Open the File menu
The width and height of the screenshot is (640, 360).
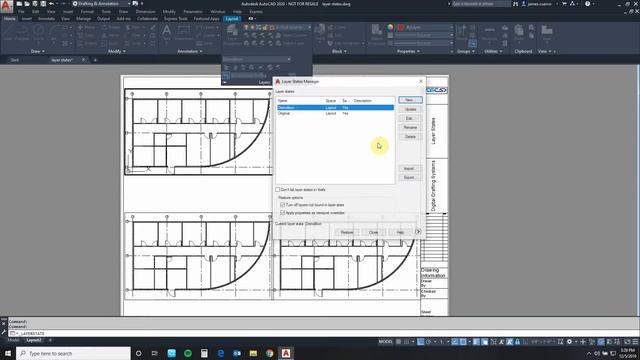(21, 12)
